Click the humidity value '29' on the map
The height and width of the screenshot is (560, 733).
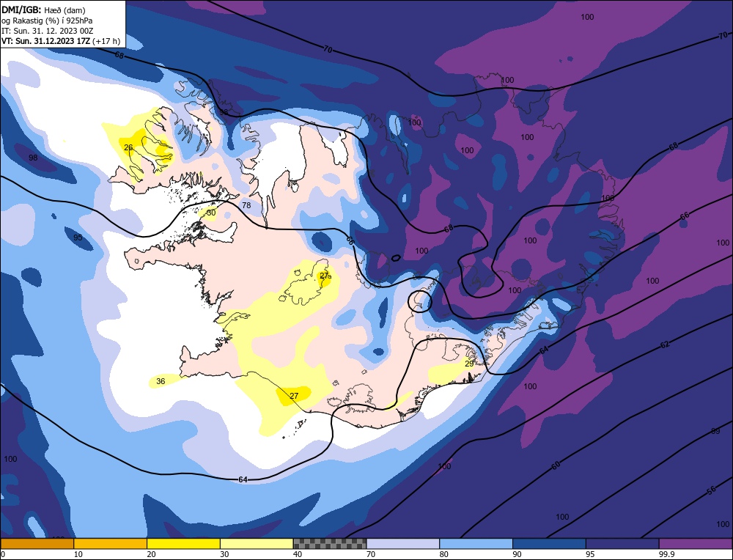[x=469, y=364]
